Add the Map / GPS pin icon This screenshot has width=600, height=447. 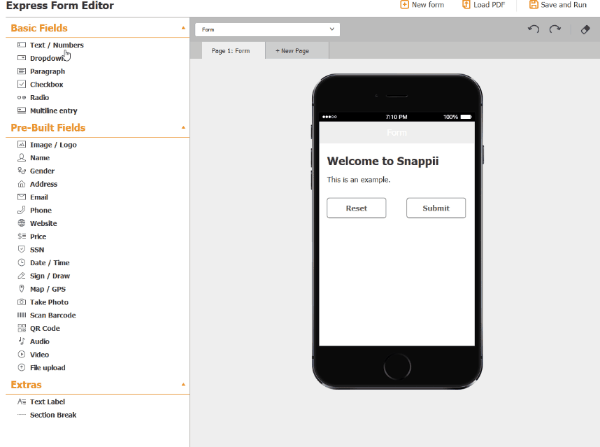coord(21,289)
